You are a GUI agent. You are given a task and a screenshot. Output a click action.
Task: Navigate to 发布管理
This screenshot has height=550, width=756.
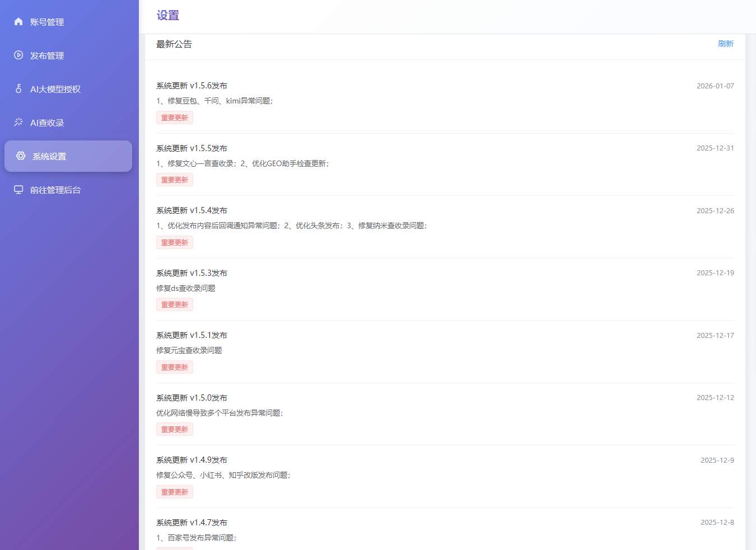(x=48, y=55)
